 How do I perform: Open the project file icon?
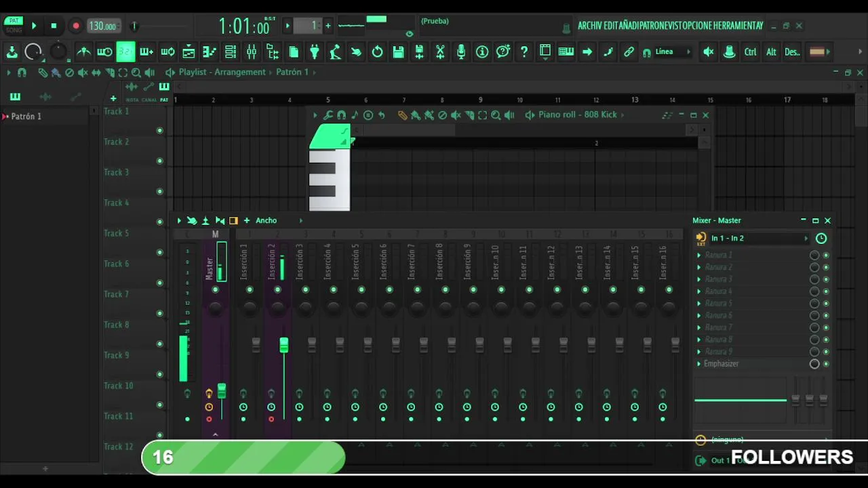click(294, 52)
